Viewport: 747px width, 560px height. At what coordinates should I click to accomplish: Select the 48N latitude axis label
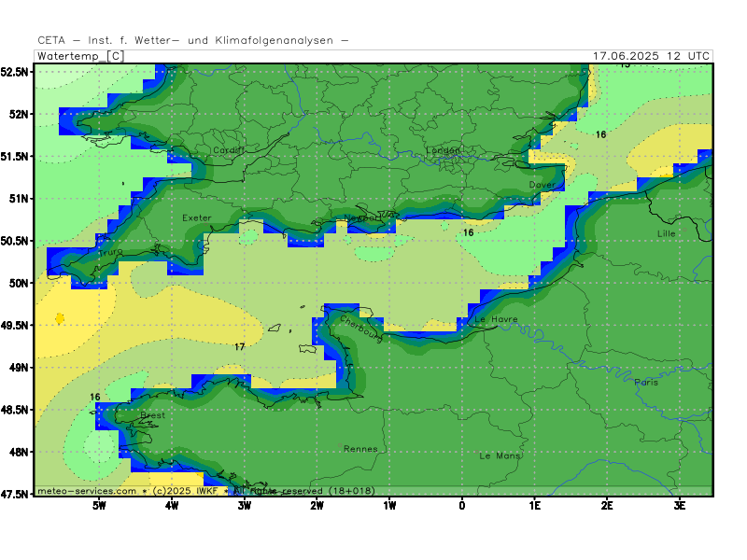click(19, 452)
